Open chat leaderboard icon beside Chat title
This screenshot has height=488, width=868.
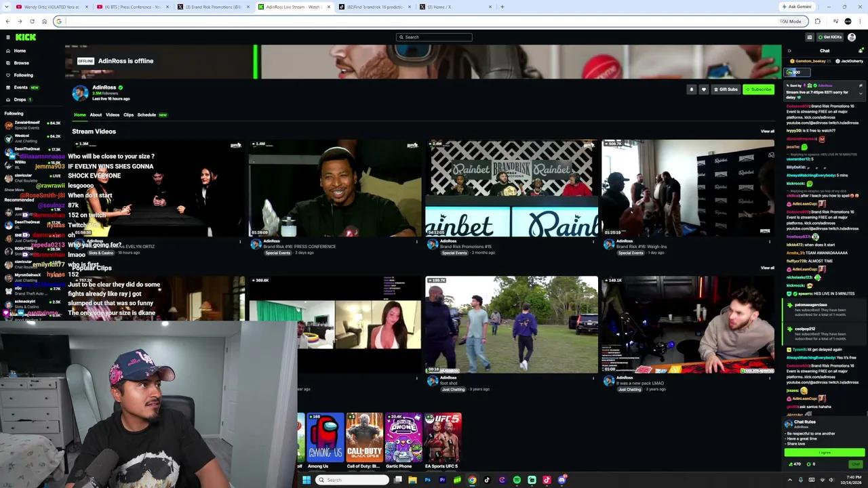coord(861,51)
